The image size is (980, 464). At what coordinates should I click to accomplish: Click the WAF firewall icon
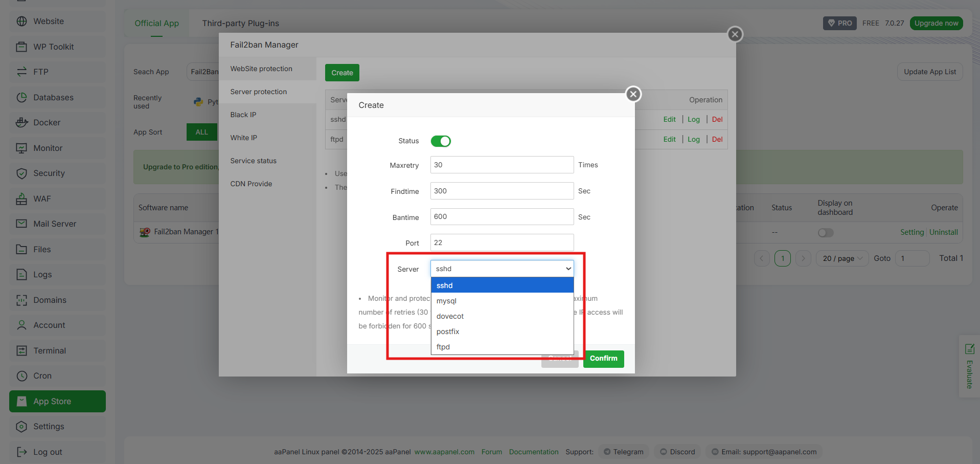click(x=21, y=198)
